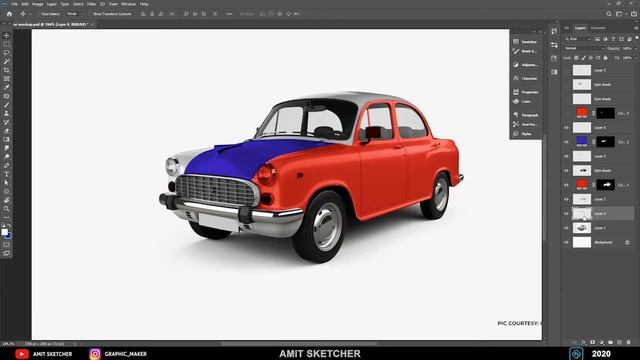
Task: Swap foreground and background colors arrow
Action: 9,226
